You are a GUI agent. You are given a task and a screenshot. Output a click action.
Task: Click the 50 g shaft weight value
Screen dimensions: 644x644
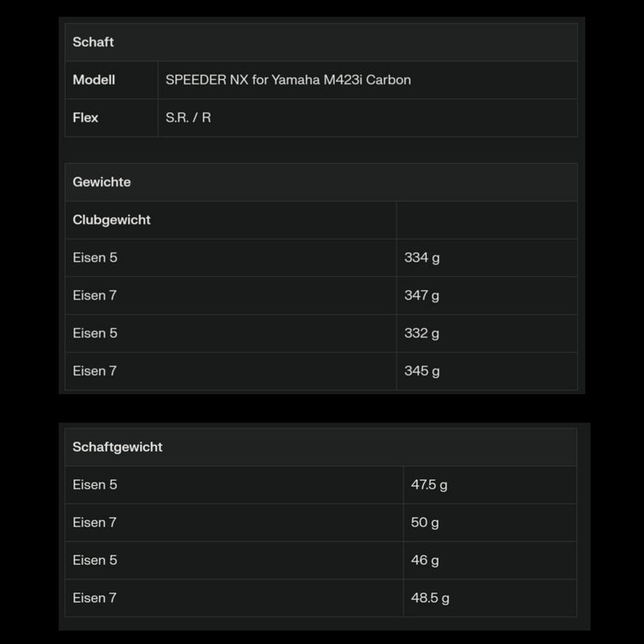(425, 522)
